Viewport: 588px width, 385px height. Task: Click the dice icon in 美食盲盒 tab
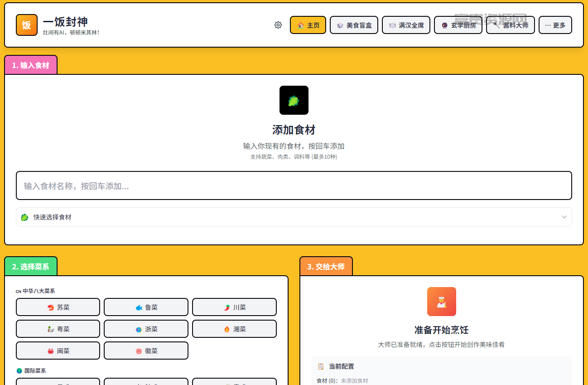pyautogui.click(x=340, y=25)
